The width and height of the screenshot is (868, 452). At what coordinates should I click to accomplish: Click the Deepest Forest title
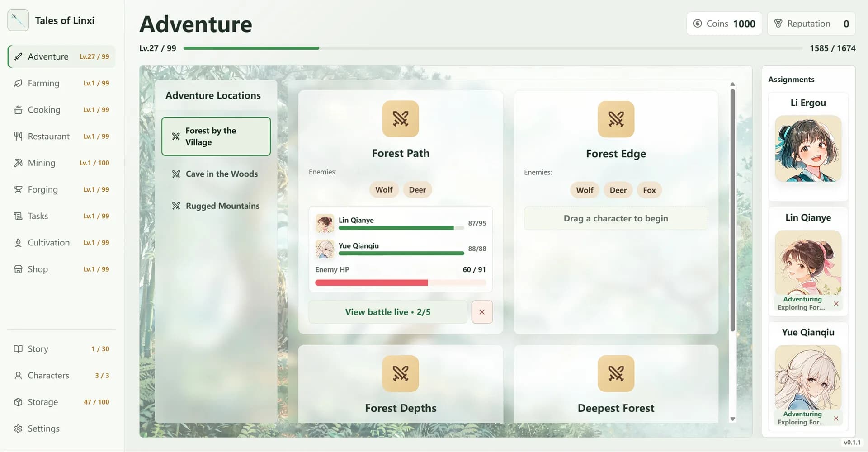point(616,408)
